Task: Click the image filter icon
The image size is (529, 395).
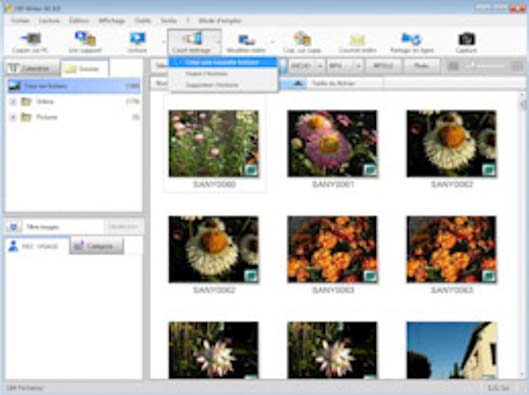Action: click(14, 227)
